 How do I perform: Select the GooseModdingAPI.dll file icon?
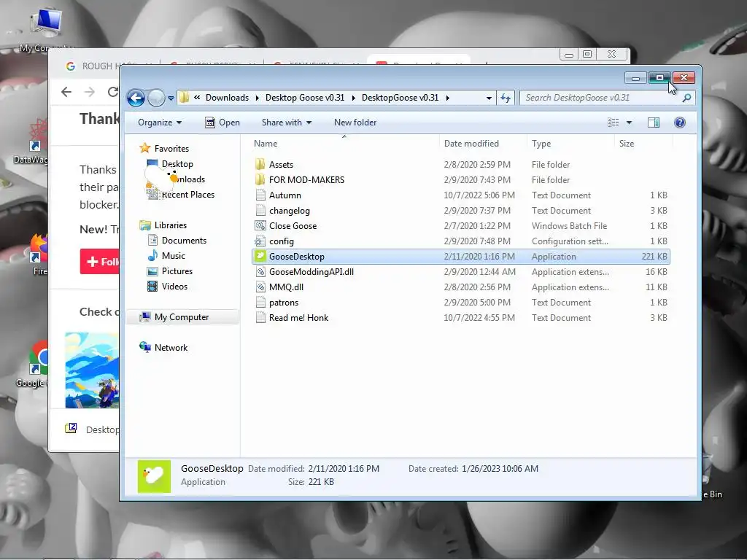[260, 272]
